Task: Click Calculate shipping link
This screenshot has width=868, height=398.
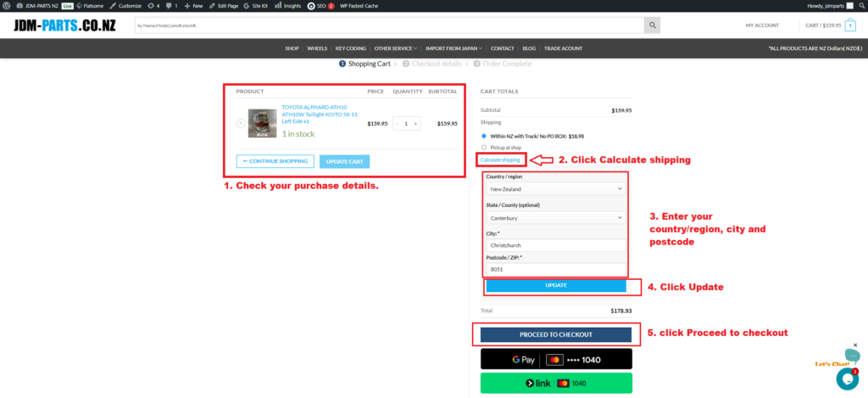Action: 500,160
